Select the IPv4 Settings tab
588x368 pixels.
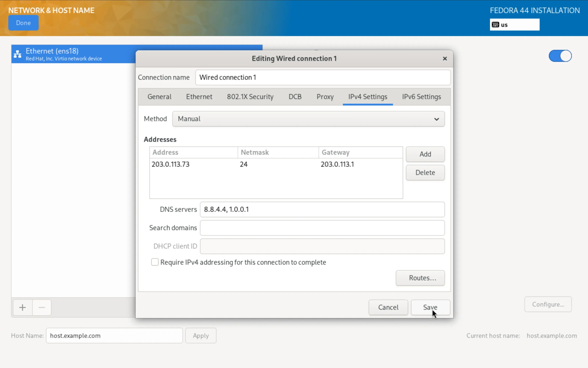pos(368,97)
